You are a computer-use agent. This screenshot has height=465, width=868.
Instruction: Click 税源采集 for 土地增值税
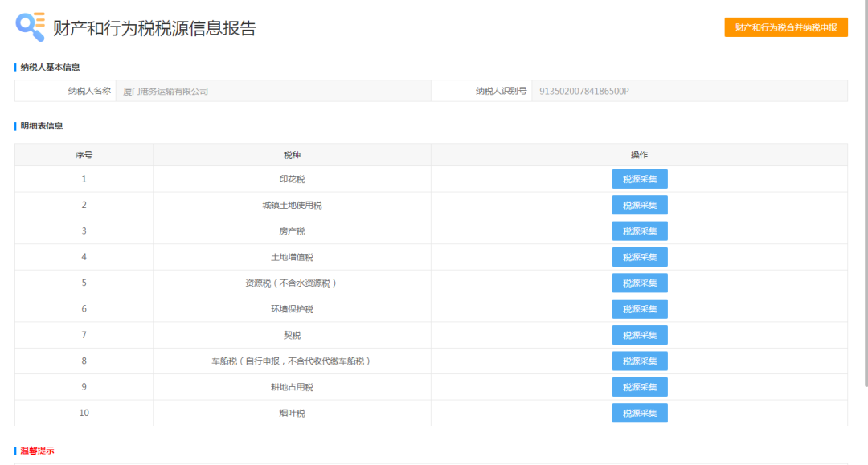click(x=640, y=257)
